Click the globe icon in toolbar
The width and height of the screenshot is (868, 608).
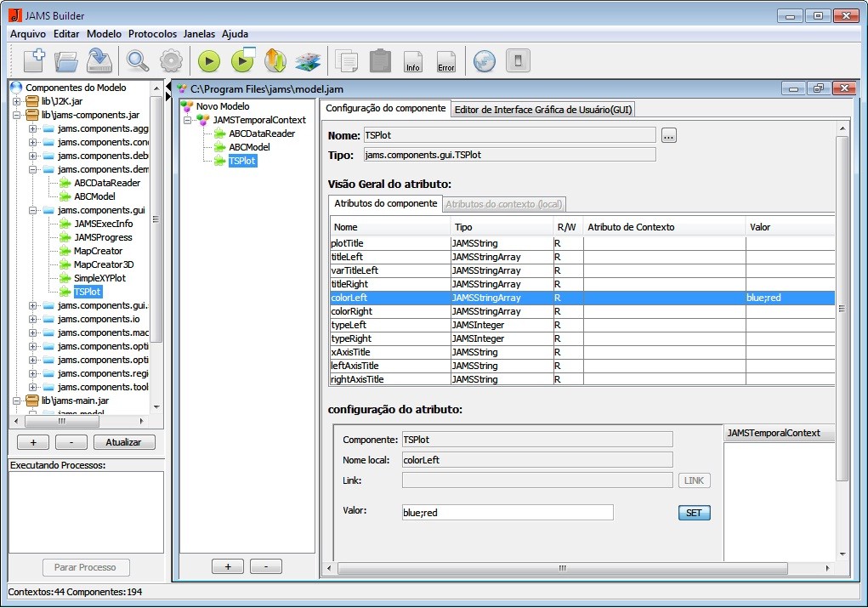484,61
